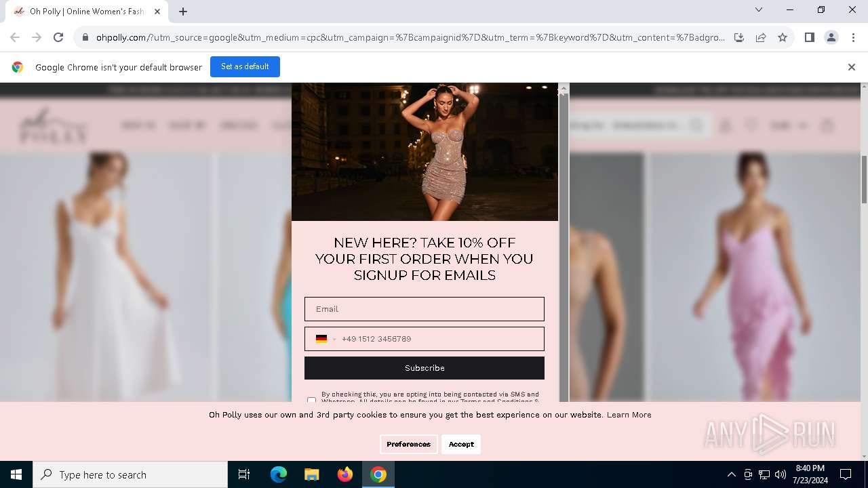Click the Chrome logo in notification bar
The width and height of the screenshot is (868, 488).
point(18,67)
